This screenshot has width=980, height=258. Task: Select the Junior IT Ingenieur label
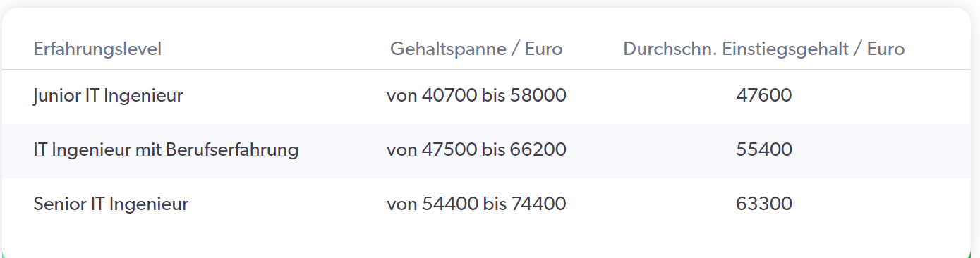[x=108, y=95]
